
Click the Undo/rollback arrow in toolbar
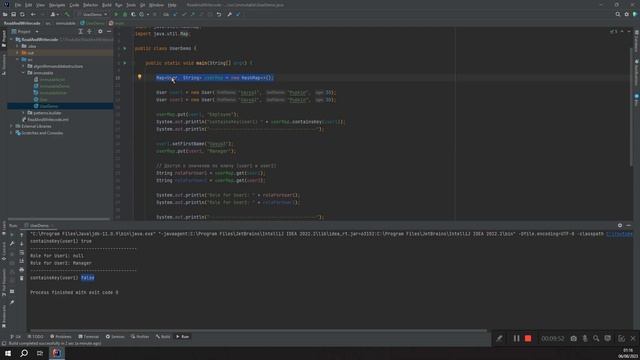pyautogui.click(x=219, y=14)
